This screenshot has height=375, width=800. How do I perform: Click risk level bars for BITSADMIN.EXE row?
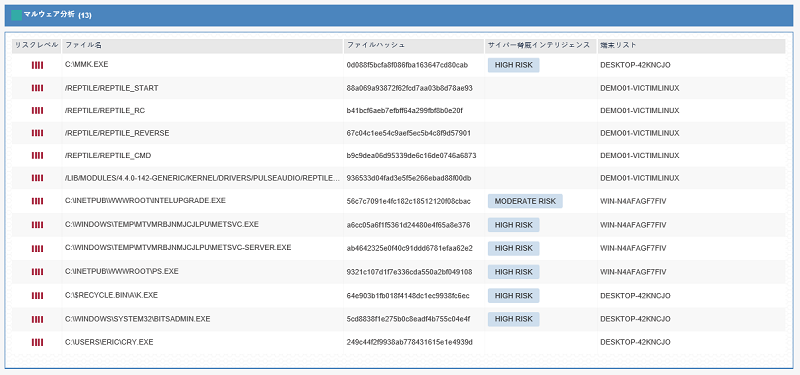pos(37,319)
